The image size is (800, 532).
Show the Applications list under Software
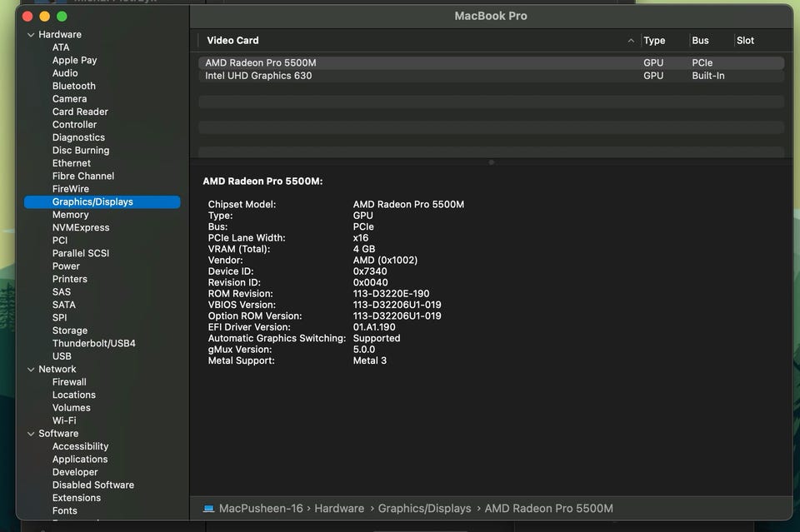click(80, 460)
